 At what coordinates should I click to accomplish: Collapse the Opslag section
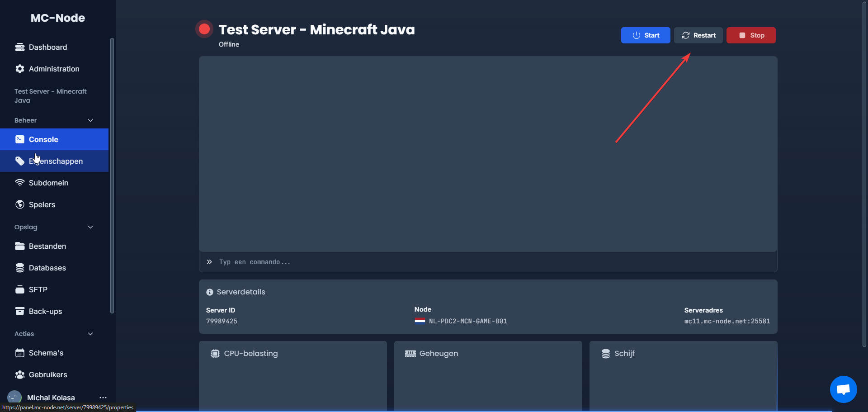pyautogui.click(x=54, y=227)
